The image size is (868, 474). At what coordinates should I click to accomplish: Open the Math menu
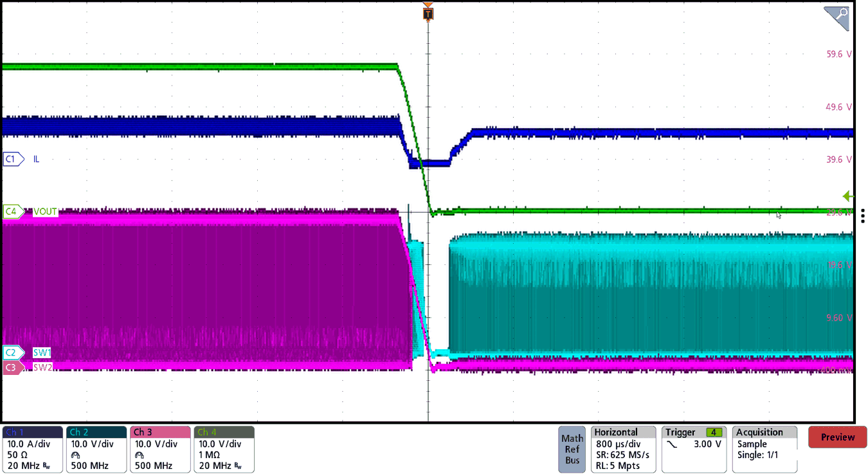tap(572, 437)
